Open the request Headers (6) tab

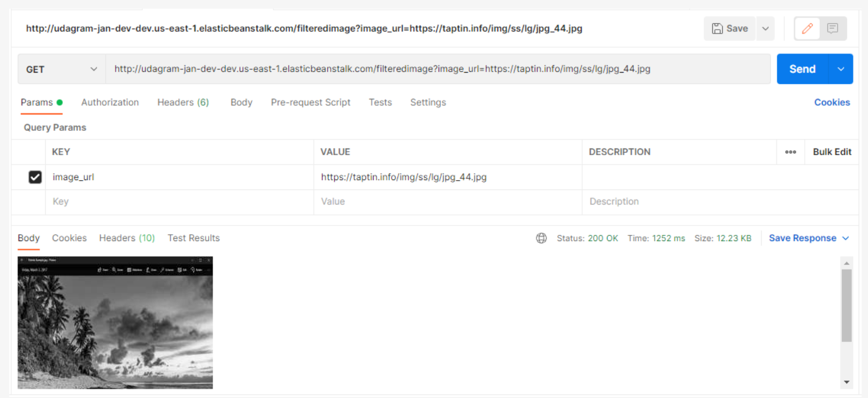tap(183, 102)
